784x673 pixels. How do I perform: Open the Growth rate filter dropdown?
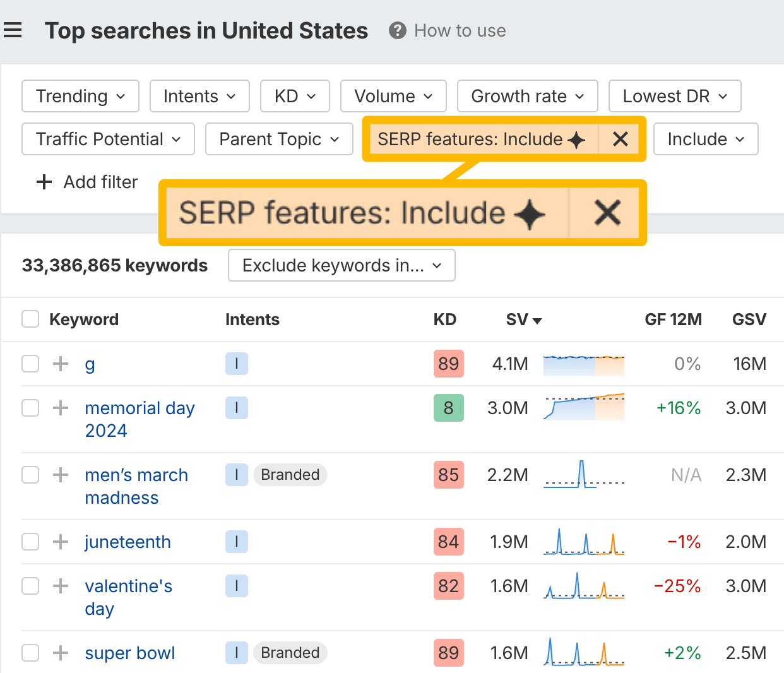tap(527, 96)
